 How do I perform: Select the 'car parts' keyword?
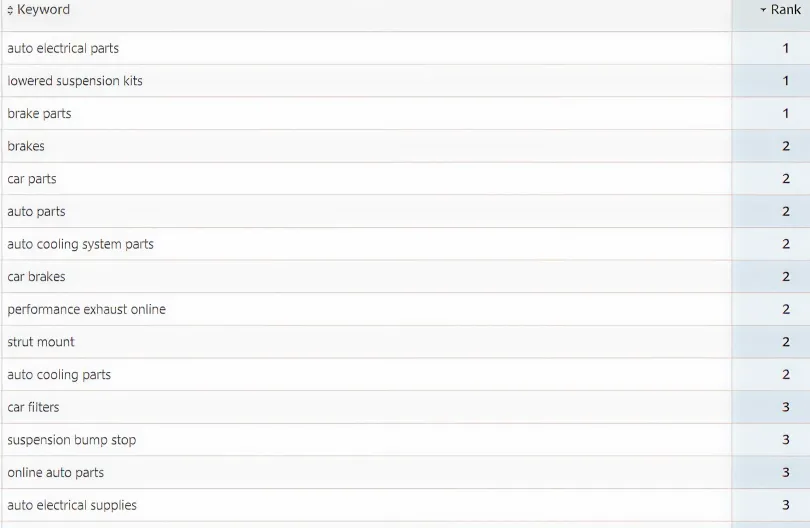click(x=32, y=179)
